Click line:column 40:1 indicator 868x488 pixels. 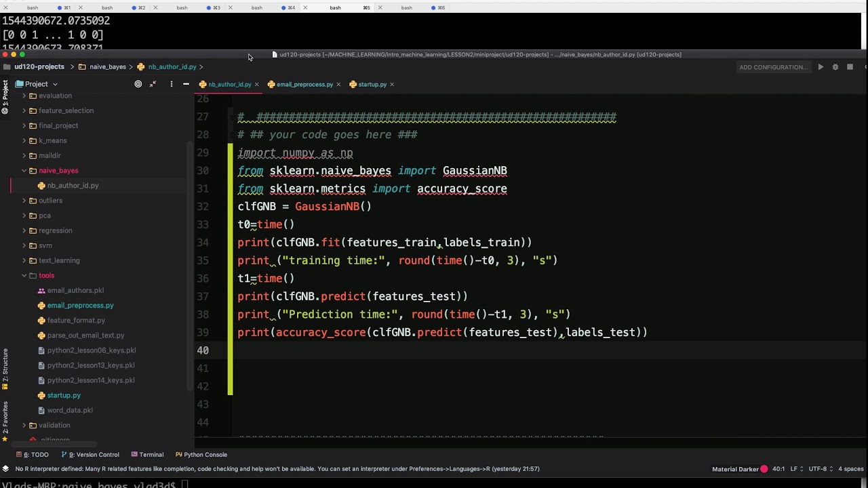(778, 469)
